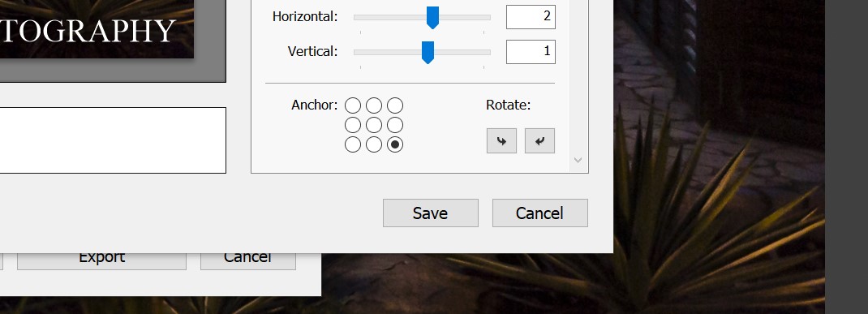Viewport: 868px width, 314px height.
Task: Select the middle-left anchor radio button
Action: point(353,125)
